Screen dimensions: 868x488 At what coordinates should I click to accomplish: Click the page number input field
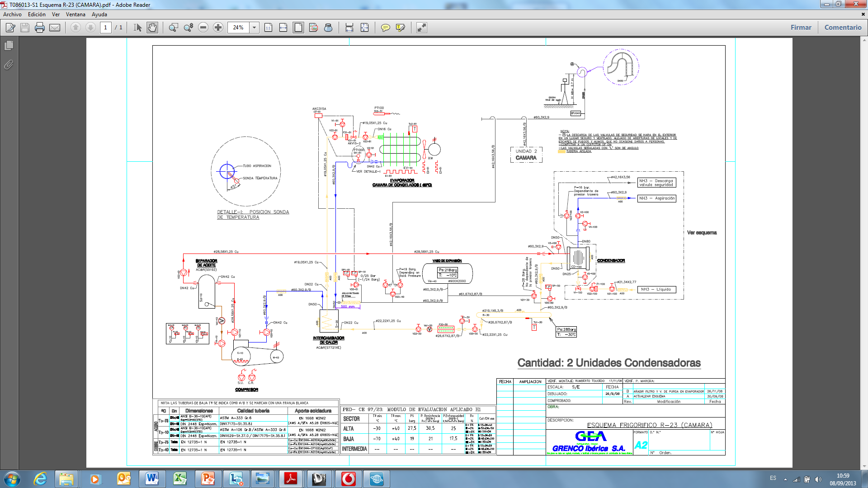coord(105,28)
